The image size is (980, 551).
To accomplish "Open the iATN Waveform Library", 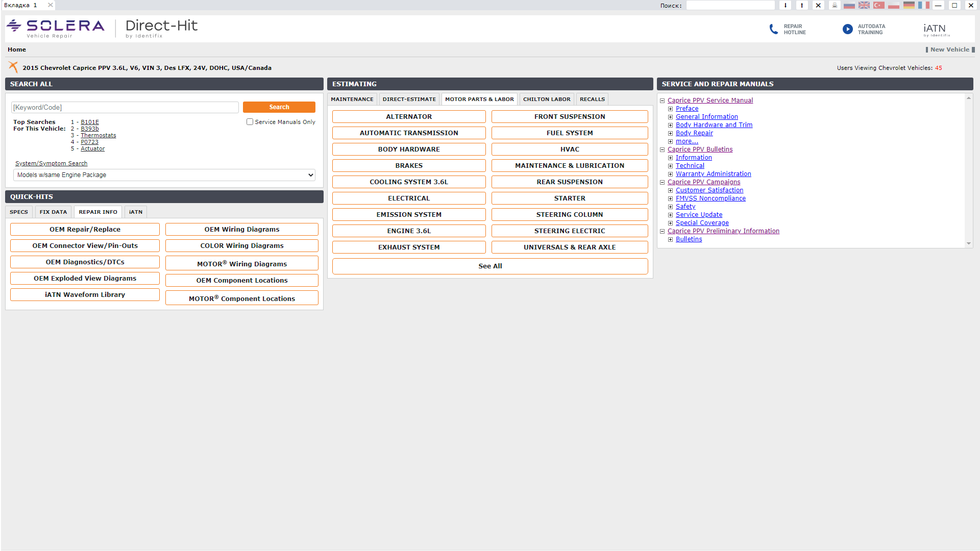I will [x=85, y=295].
